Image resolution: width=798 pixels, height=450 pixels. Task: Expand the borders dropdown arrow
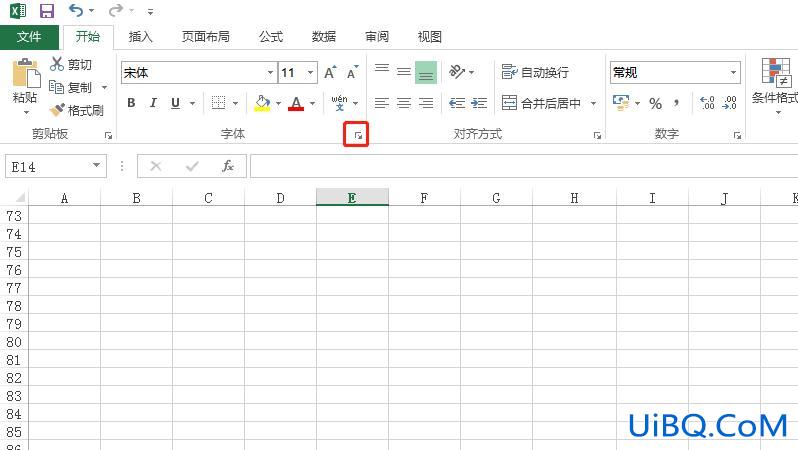(x=236, y=103)
